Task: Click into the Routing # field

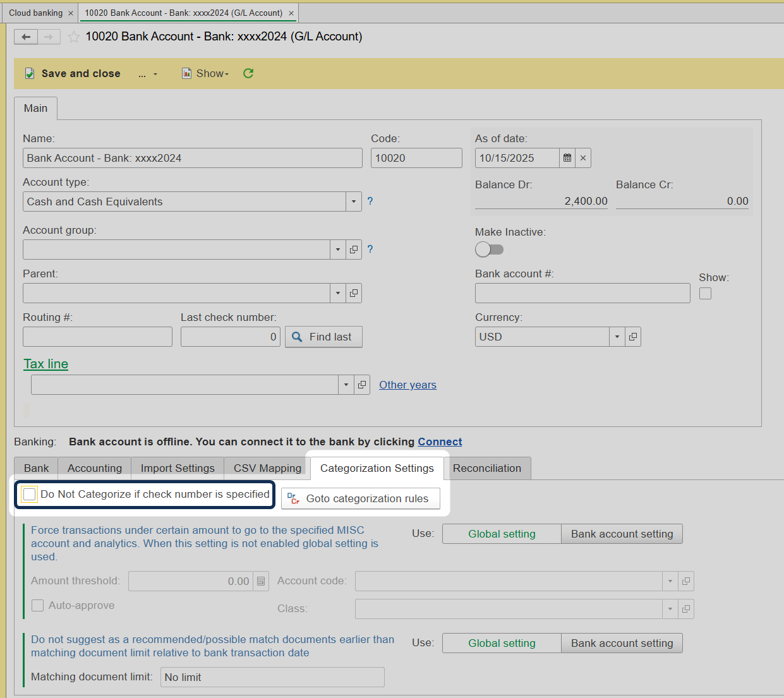Action: coord(97,337)
